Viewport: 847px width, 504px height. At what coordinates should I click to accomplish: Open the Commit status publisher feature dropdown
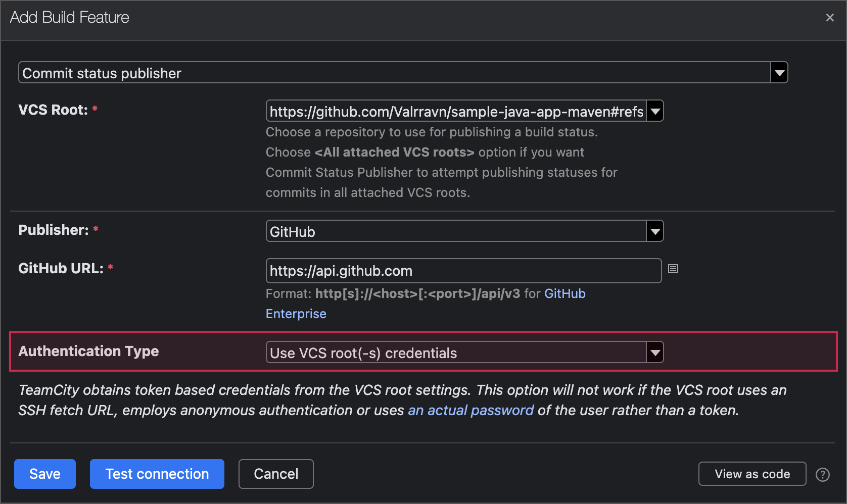(399, 72)
